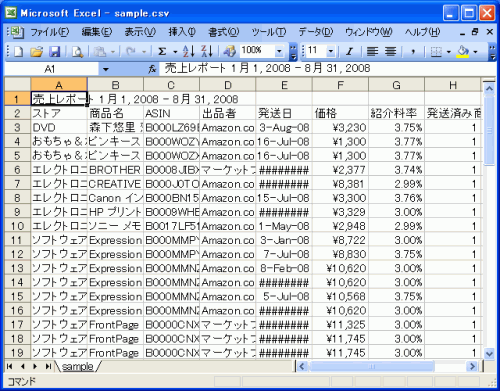This screenshot has width=500, height=391.
Task: Click the fx insert function icon
Action: tap(152, 69)
